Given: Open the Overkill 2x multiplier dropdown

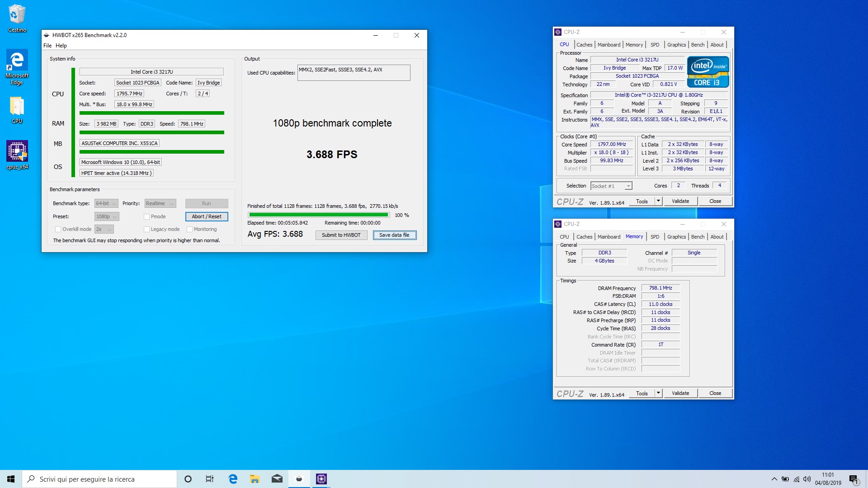Looking at the screenshot, I should [x=104, y=230].
